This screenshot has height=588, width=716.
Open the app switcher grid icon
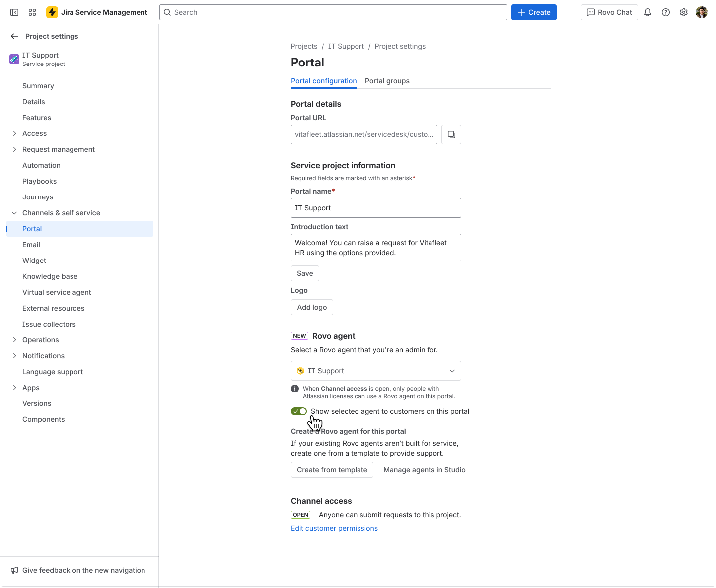tap(32, 12)
